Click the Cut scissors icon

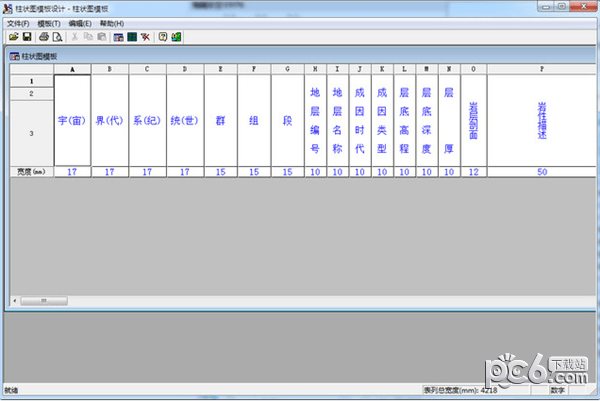[x=75, y=37]
